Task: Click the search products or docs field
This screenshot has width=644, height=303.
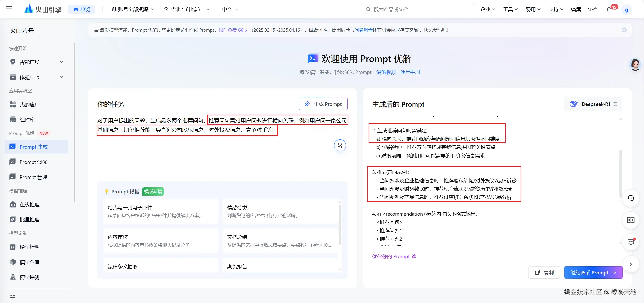Action: pyautogui.click(x=417, y=9)
